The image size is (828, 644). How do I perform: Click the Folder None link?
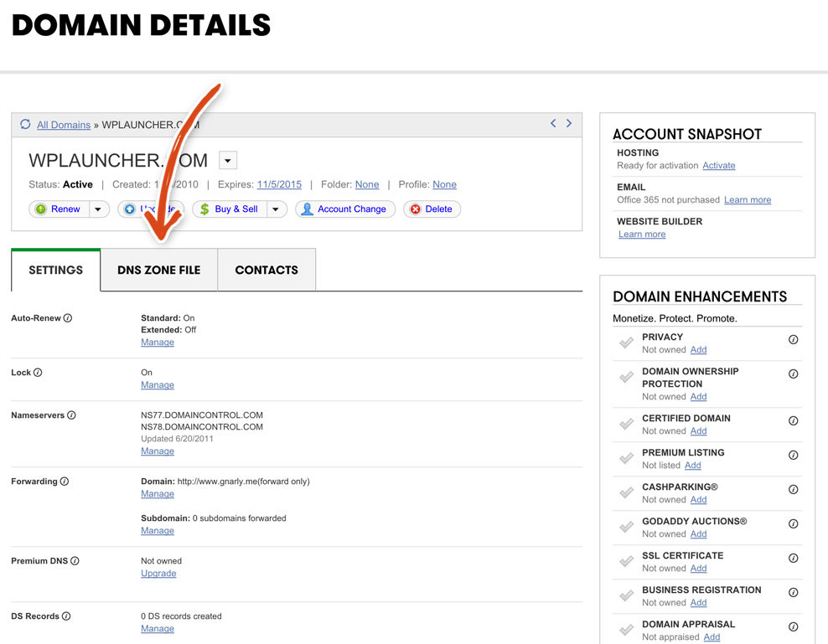coord(367,184)
